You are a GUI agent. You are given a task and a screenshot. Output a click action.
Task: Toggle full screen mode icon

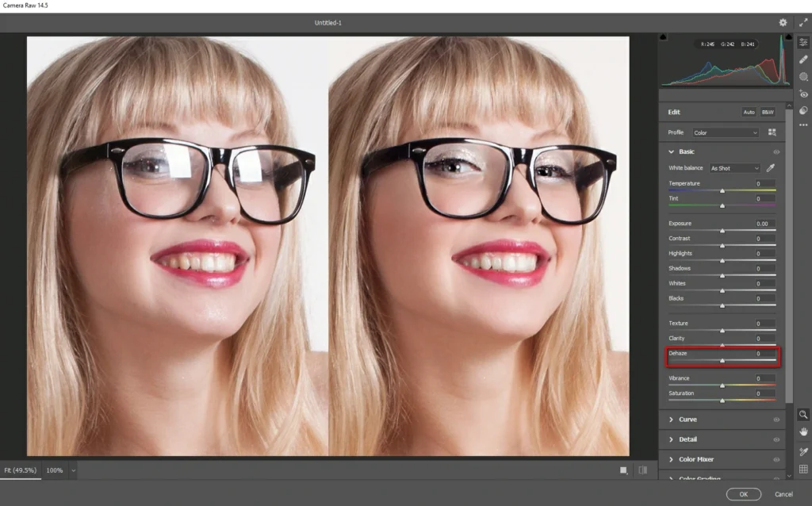point(802,22)
